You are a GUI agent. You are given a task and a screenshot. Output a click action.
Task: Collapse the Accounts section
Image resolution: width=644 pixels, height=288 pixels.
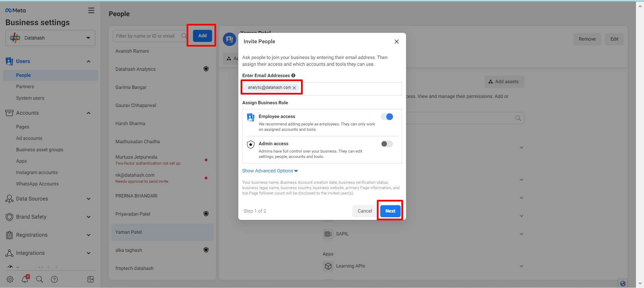89,113
